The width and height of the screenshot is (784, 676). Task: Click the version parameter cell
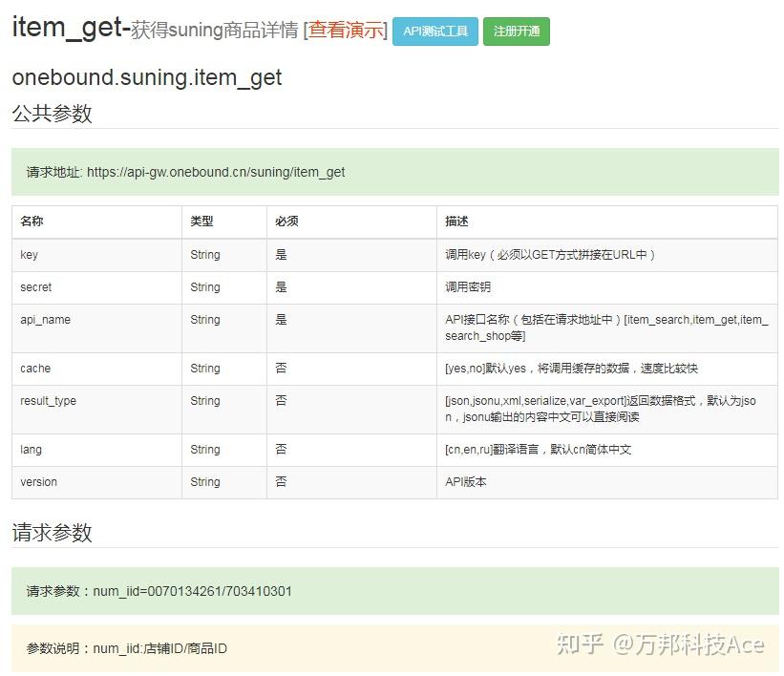click(x=38, y=481)
